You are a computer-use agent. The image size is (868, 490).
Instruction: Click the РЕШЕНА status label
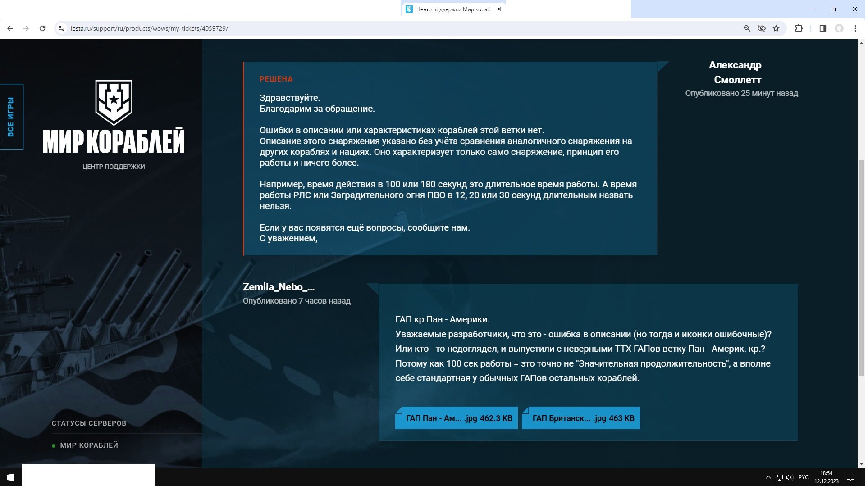point(276,79)
